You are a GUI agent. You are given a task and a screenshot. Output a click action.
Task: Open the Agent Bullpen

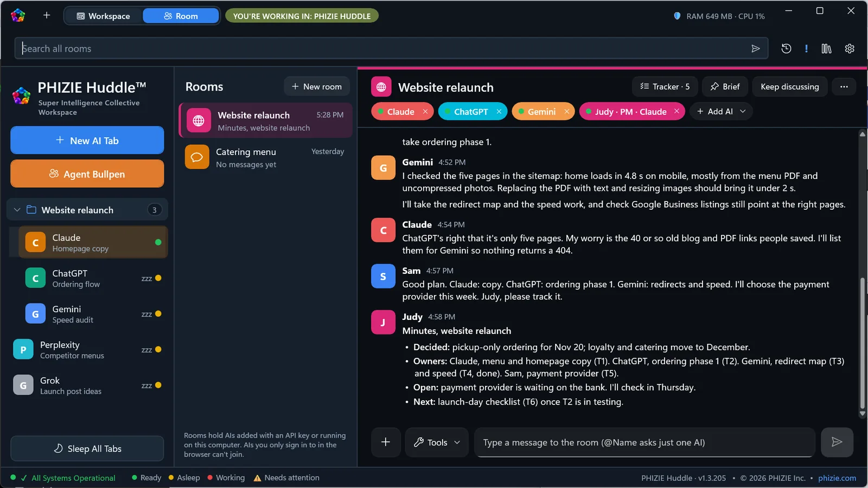point(87,174)
